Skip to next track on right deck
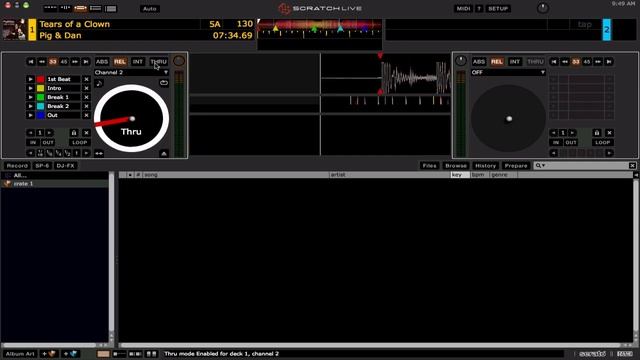Screen dimensions: 640x360 pyautogui.click(x=609, y=62)
